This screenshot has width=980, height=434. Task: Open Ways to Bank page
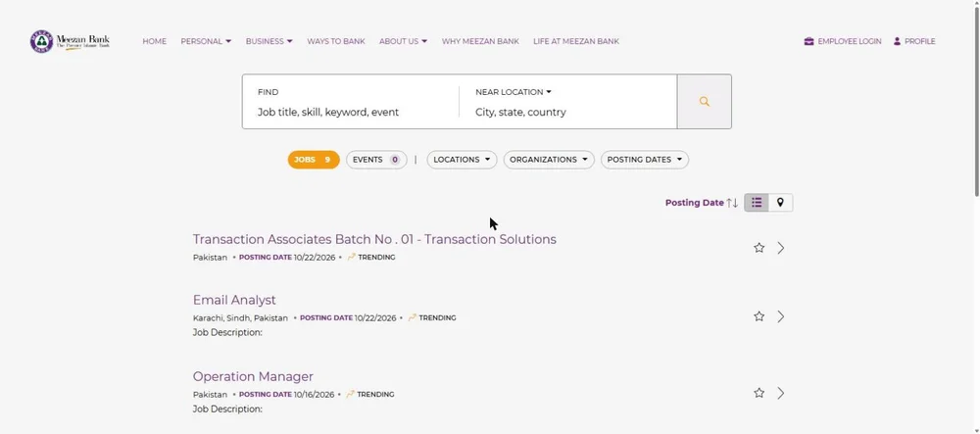335,41
